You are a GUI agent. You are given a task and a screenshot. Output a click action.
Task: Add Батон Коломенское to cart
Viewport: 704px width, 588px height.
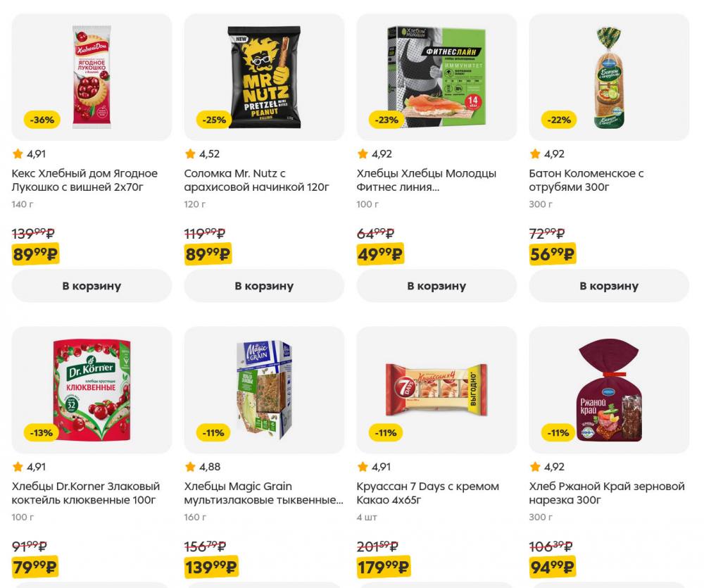click(x=609, y=286)
